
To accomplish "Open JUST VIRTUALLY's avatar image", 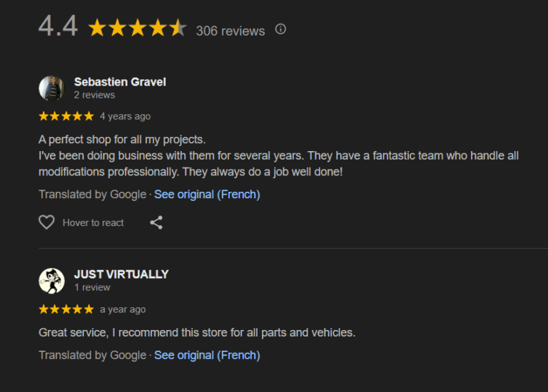I will click(51, 280).
